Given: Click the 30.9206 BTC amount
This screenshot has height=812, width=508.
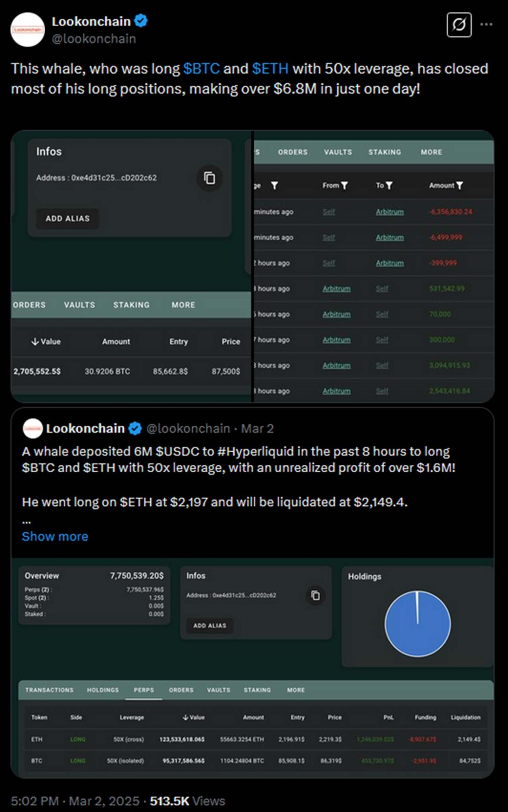Looking at the screenshot, I should [x=107, y=371].
